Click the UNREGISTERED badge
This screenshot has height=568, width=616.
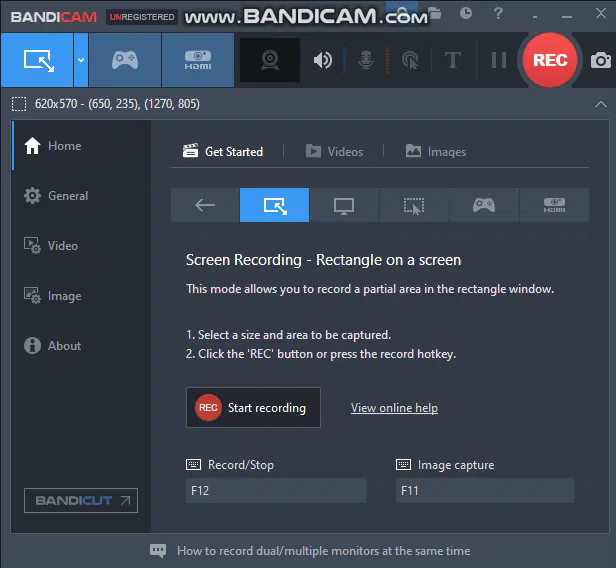tap(142, 17)
